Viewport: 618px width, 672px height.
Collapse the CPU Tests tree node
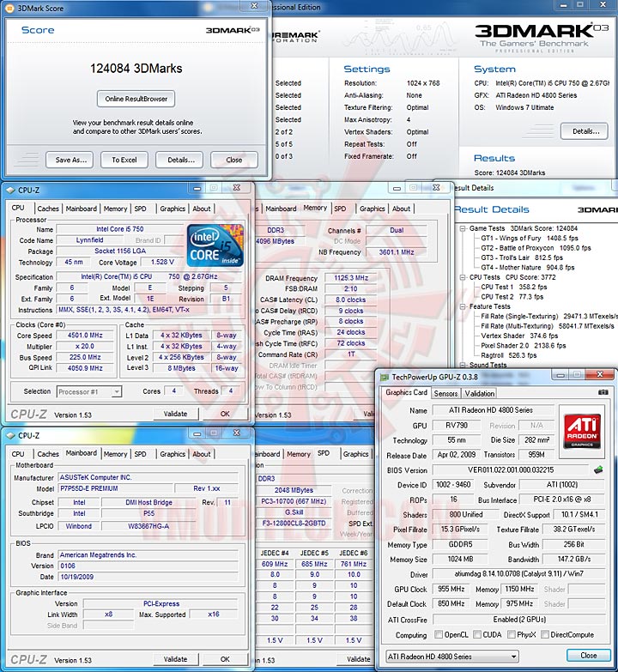(463, 277)
